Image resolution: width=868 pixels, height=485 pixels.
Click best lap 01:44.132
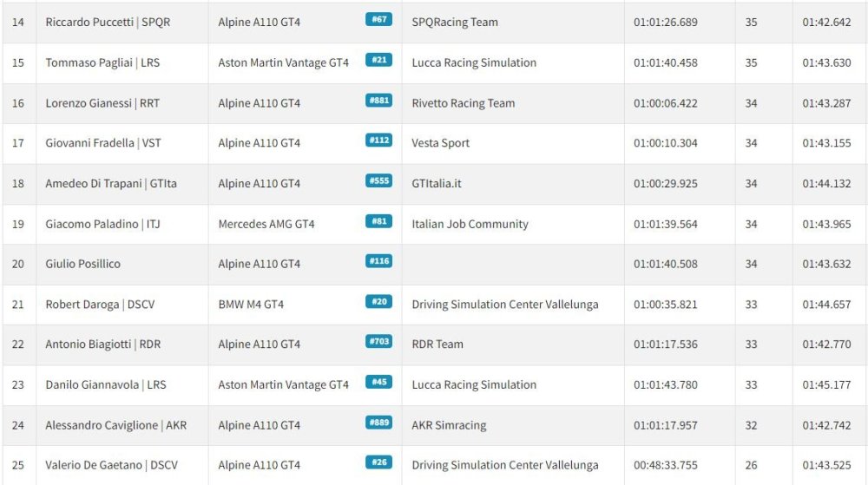[x=826, y=183]
